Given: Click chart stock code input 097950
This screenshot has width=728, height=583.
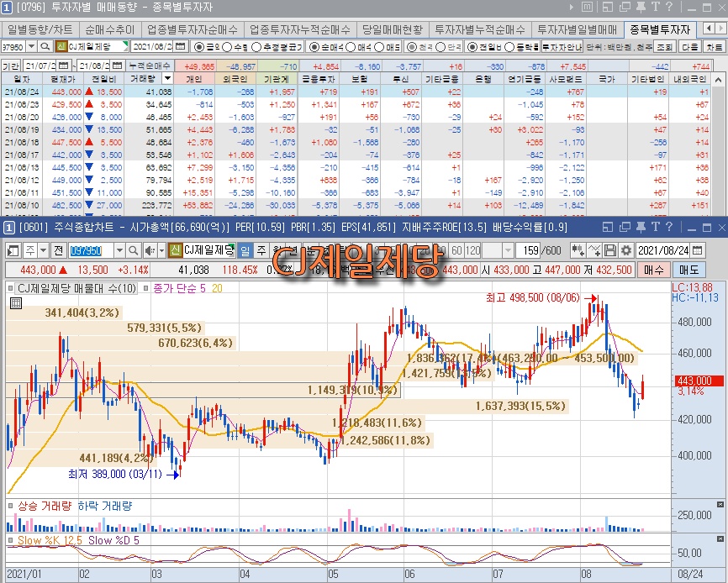Looking at the screenshot, I should pos(92,251).
